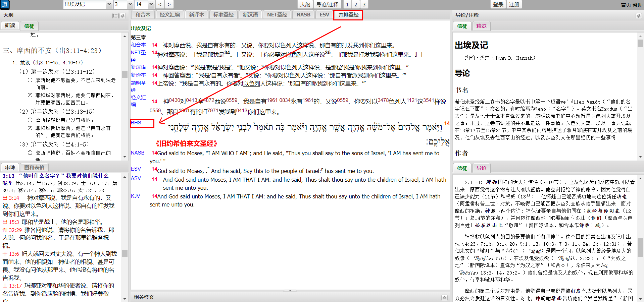The height and width of the screenshot is (302, 644).
Task: Click the BHS version link
Action: [136, 123]
